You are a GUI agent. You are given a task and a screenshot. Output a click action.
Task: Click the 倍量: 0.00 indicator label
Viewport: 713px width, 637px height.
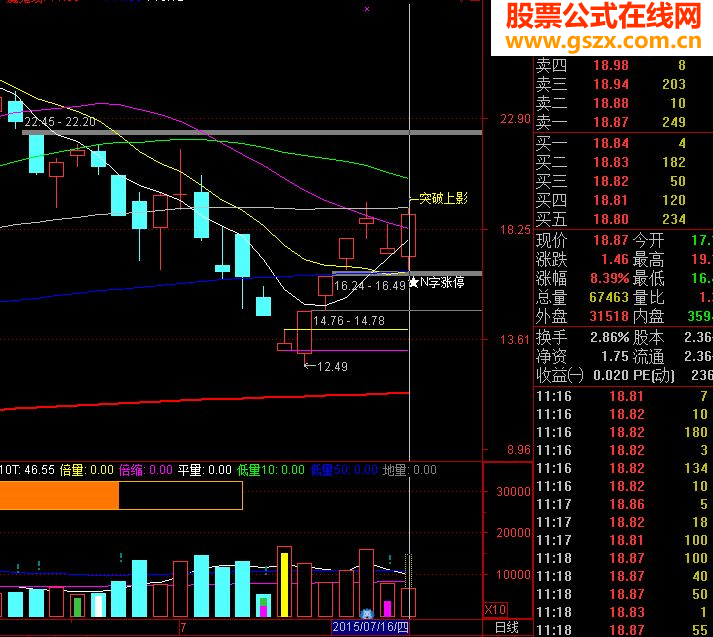click(x=86, y=470)
